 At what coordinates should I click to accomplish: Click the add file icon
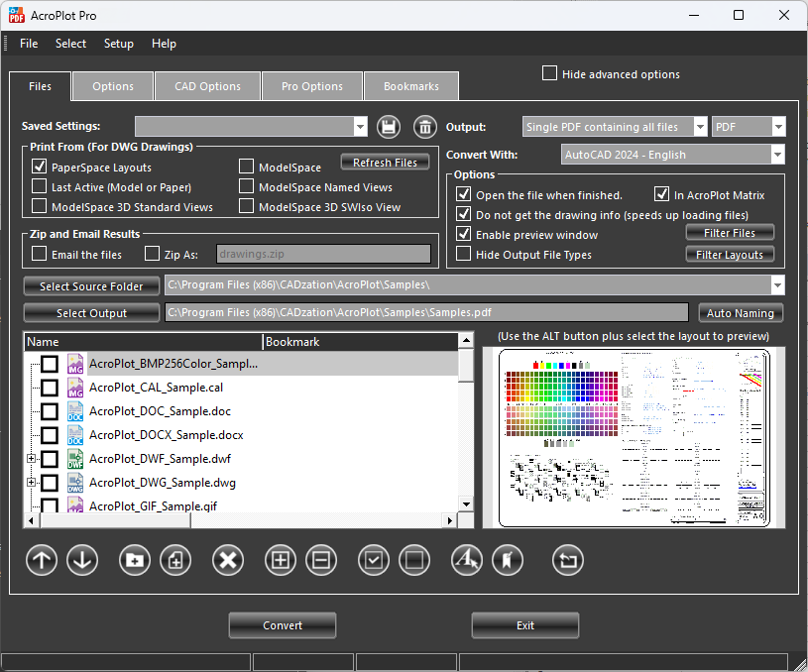click(x=175, y=560)
